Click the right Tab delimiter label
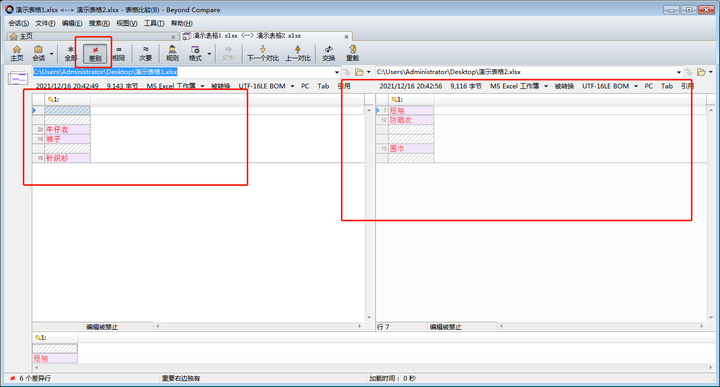720x387 pixels. [x=667, y=86]
